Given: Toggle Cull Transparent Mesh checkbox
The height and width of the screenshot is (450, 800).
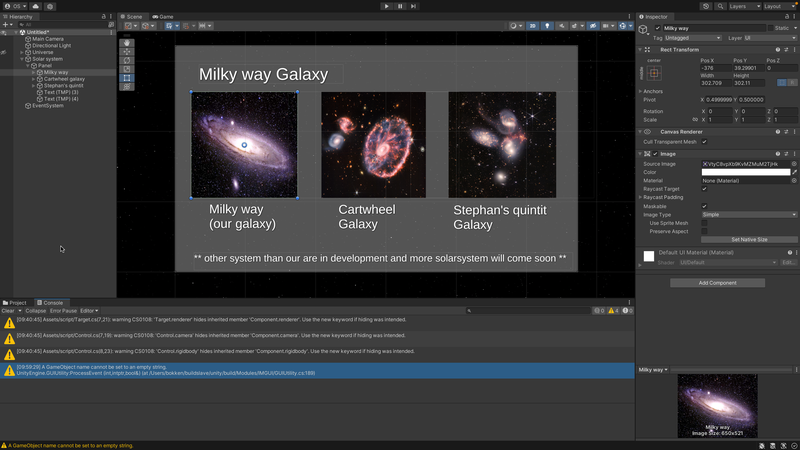Looking at the screenshot, I should click(x=704, y=142).
